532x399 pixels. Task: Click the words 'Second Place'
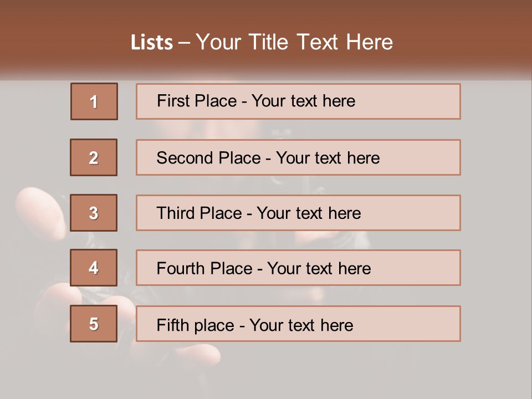[208, 158]
